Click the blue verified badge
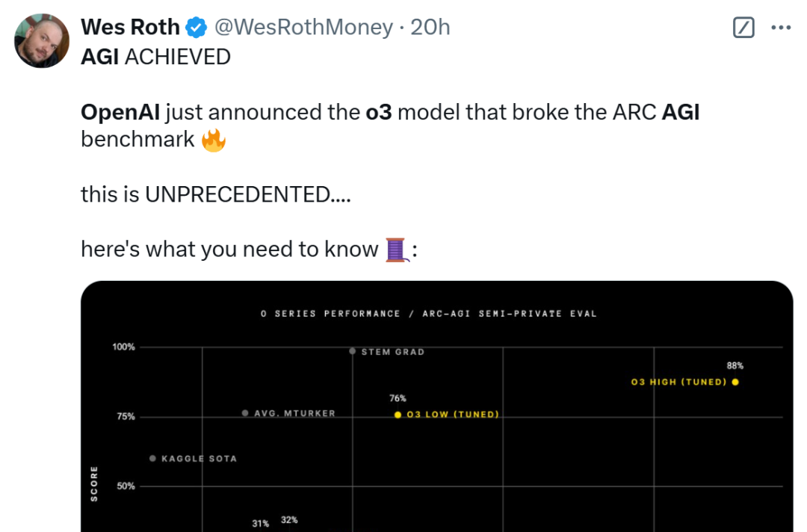Viewport: 807px width, 532px height. point(196,27)
